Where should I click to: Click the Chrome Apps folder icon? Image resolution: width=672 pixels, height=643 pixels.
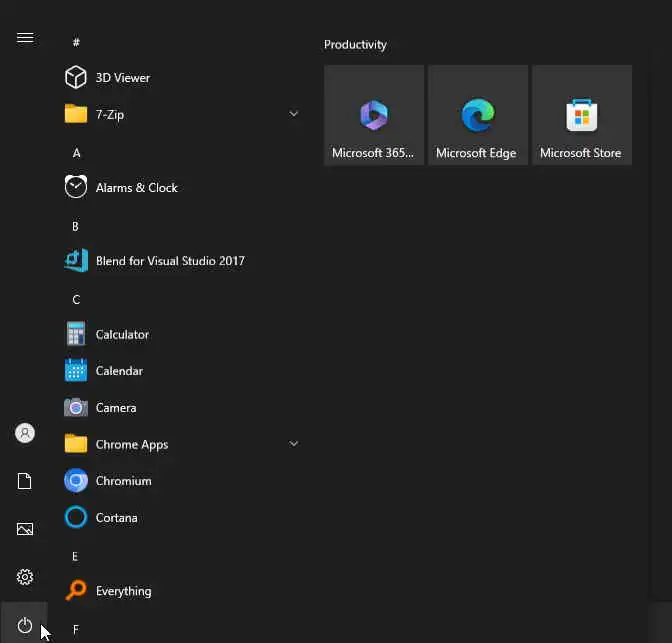[x=76, y=444]
